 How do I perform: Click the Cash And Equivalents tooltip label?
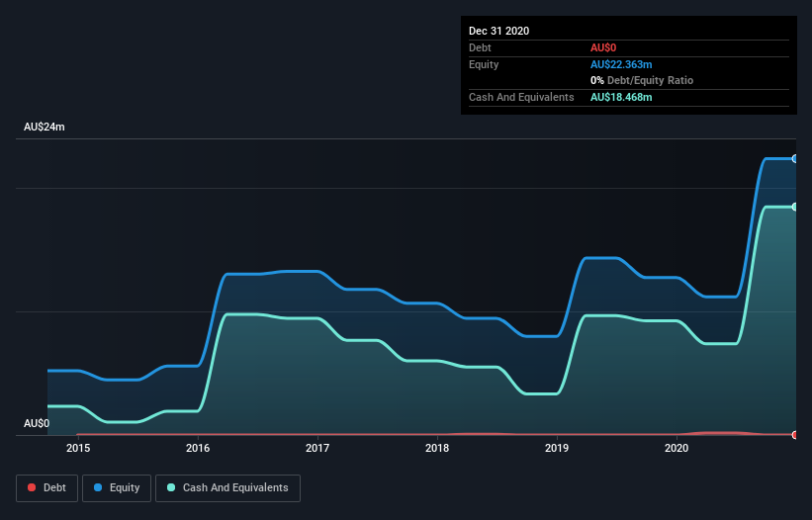click(521, 97)
